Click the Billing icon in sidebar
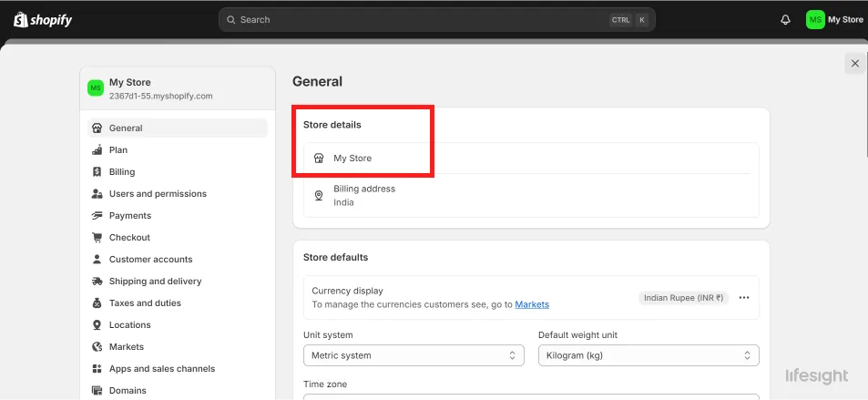 click(97, 171)
